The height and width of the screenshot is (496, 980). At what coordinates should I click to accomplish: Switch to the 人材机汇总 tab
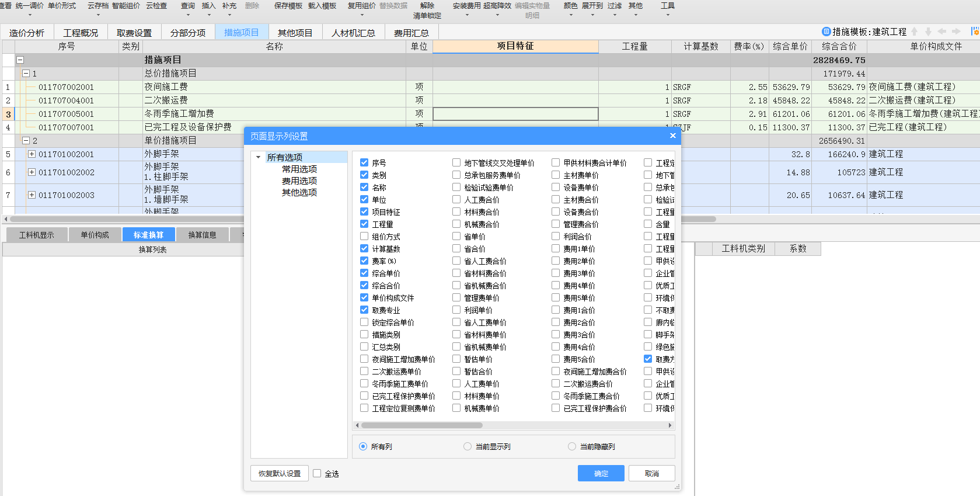coord(353,33)
